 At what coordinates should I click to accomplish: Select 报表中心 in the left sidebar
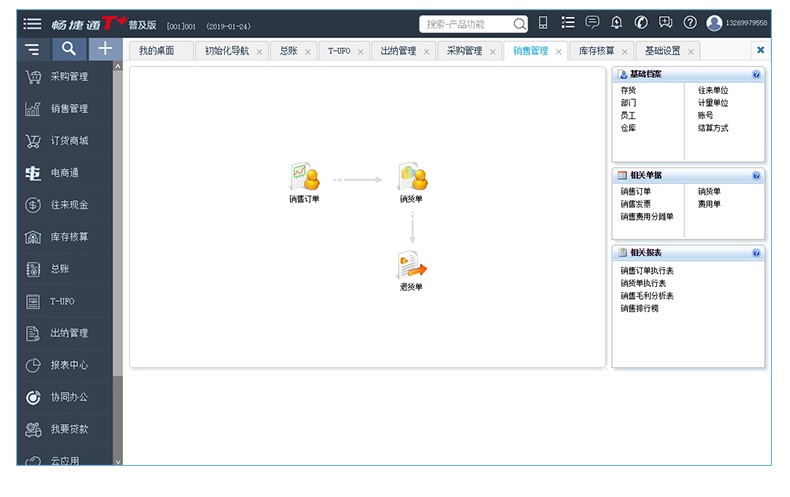click(x=69, y=365)
